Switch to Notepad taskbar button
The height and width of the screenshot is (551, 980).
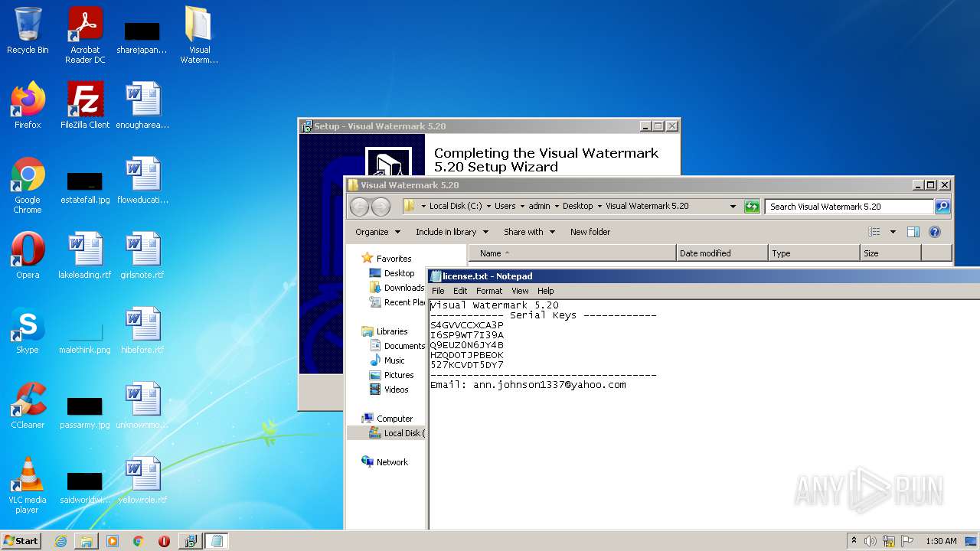click(216, 541)
